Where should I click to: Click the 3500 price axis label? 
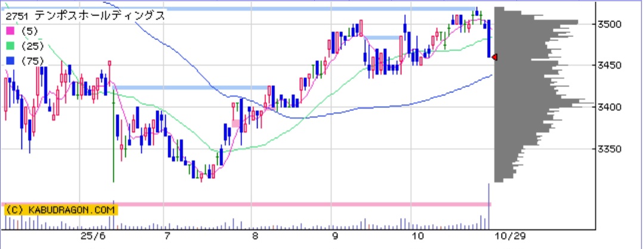coord(611,24)
